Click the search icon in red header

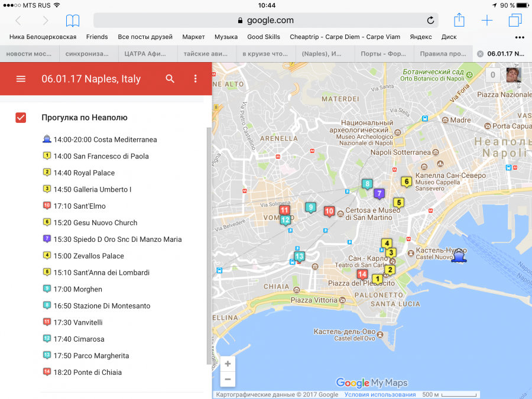point(170,79)
